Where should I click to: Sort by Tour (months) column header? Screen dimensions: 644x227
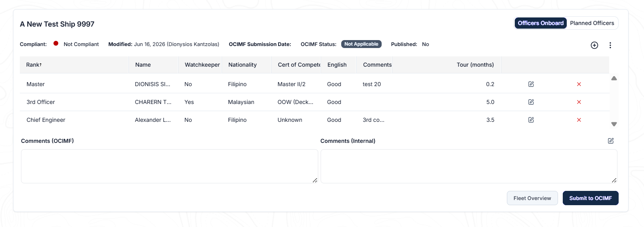[475, 65]
